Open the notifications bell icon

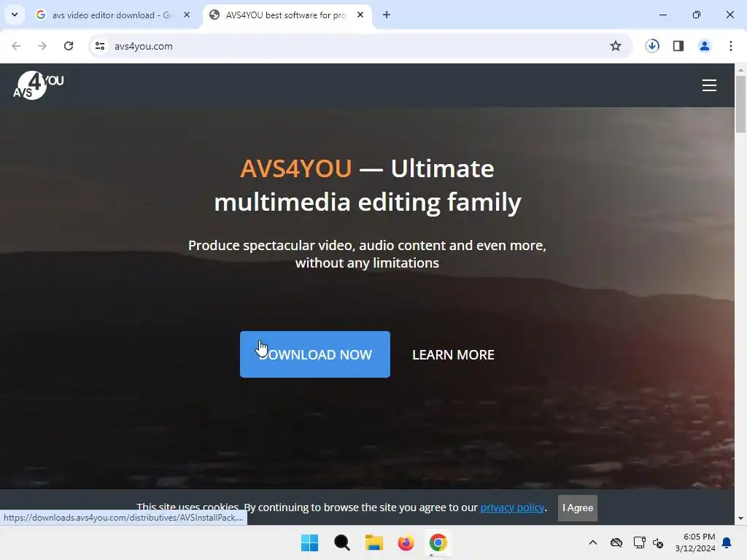click(x=727, y=542)
